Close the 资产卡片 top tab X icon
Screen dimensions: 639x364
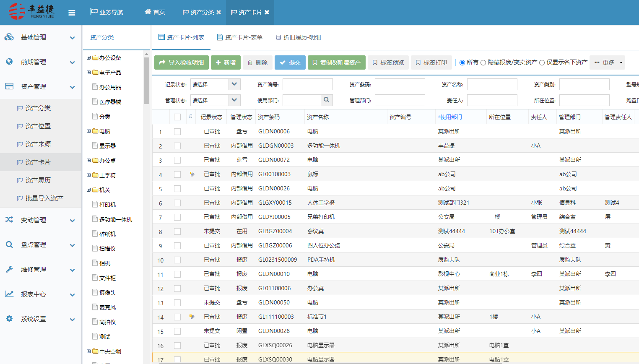(x=267, y=12)
